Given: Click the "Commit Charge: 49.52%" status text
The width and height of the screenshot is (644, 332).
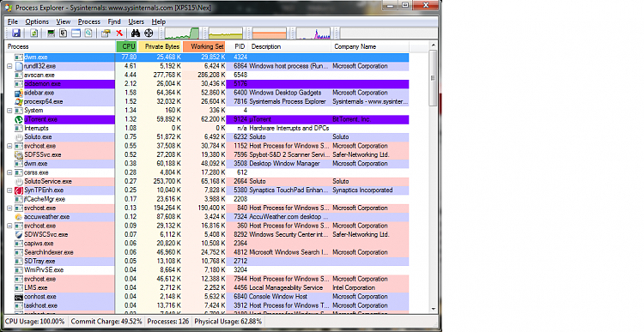Looking at the screenshot, I should (x=106, y=322).
